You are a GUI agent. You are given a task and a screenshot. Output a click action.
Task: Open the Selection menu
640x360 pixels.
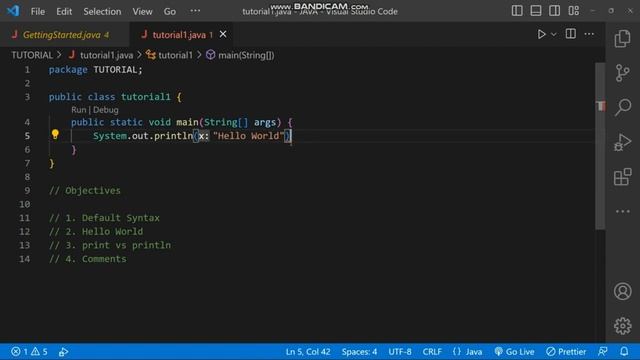tap(102, 11)
